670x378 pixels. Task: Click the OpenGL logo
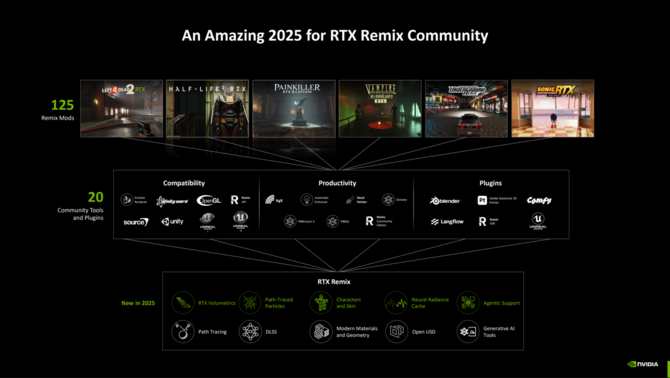[209, 200]
